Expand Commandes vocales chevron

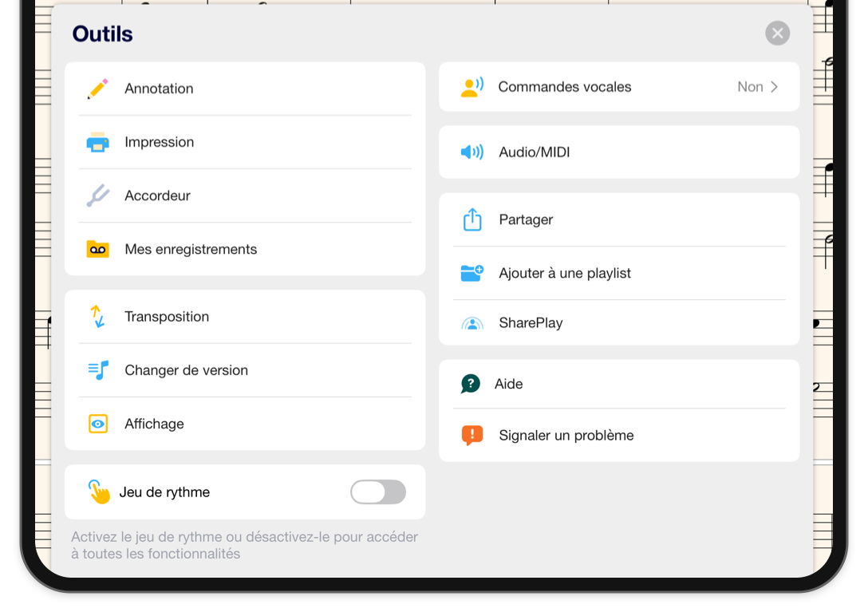tap(775, 87)
